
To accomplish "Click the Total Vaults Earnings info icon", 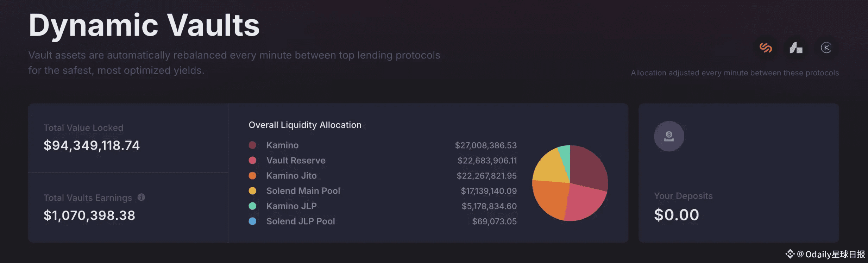I will pyautogui.click(x=141, y=197).
